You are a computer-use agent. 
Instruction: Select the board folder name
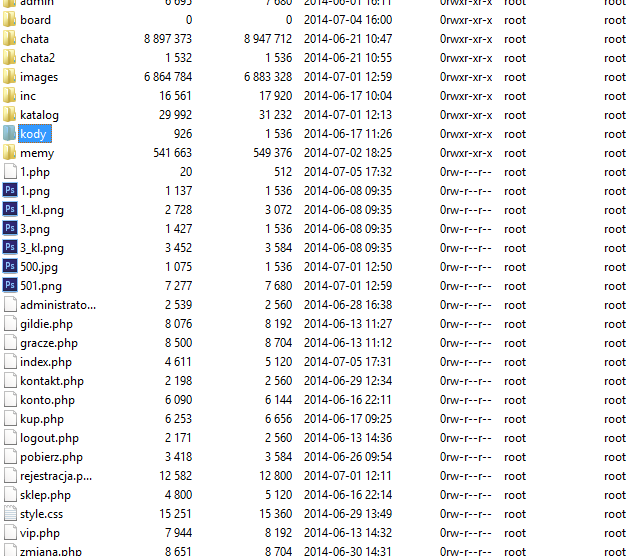[36, 20]
